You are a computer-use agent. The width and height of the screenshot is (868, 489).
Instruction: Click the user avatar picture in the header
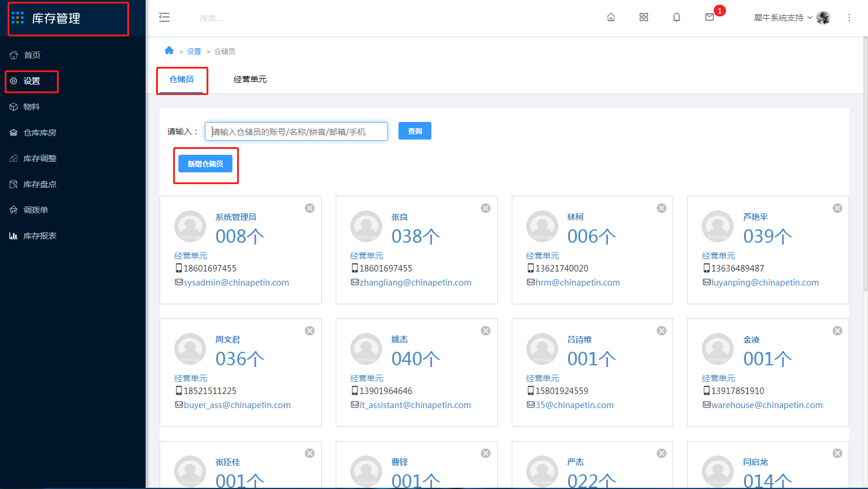pyautogui.click(x=823, y=18)
